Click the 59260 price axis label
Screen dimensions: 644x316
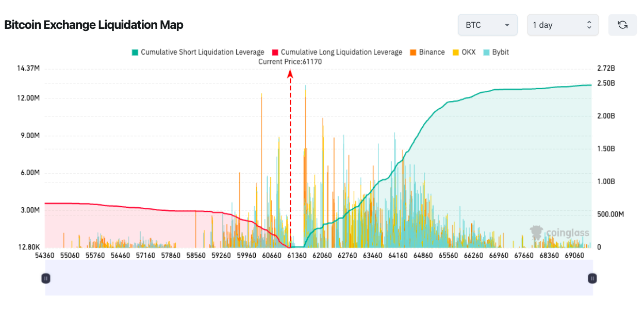tap(221, 256)
